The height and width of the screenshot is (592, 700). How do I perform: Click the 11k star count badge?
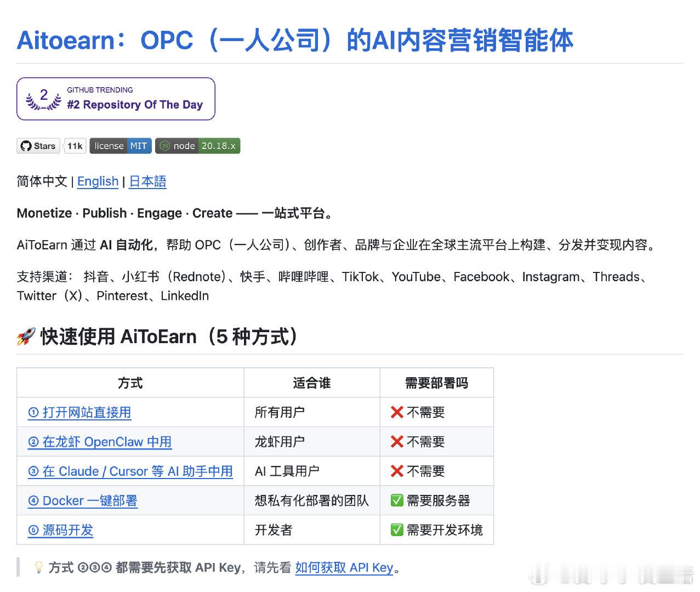[x=75, y=146]
